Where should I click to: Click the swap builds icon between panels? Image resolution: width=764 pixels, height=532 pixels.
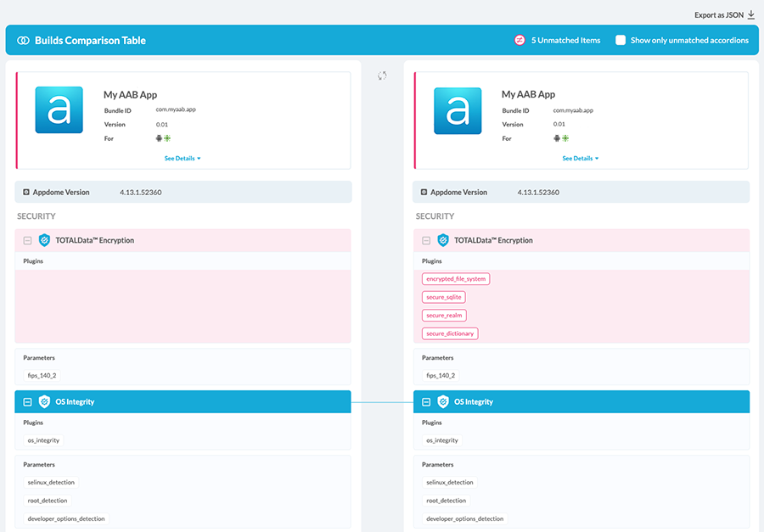point(382,76)
